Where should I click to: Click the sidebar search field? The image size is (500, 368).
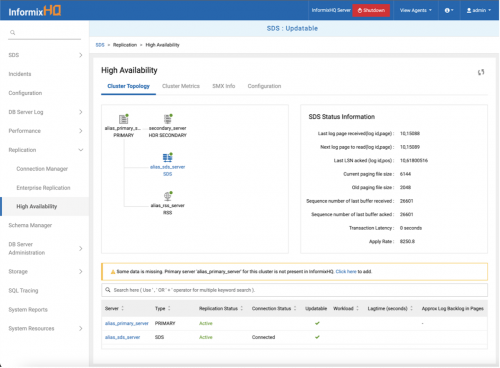45,33
